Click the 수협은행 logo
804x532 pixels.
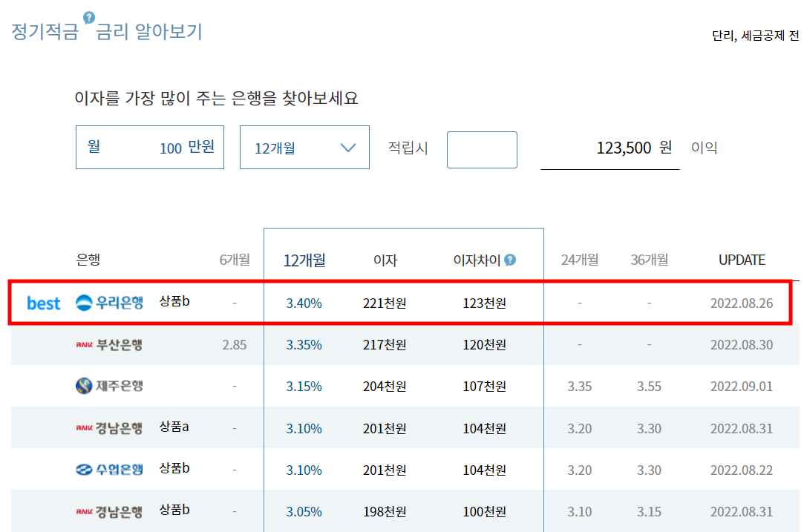tap(109, 470)
